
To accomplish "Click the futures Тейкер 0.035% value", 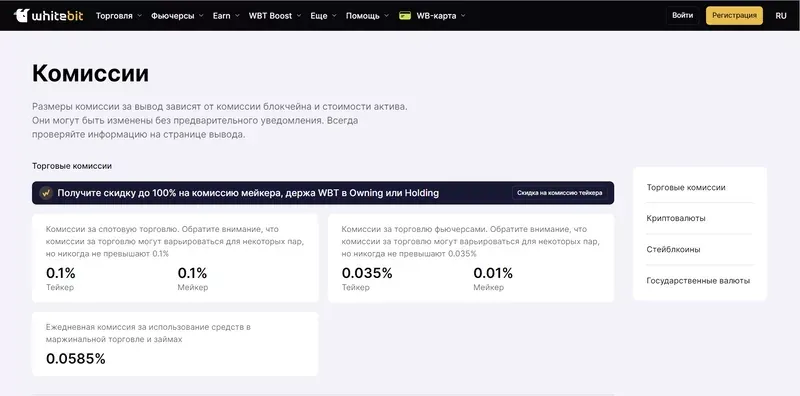I will [367, 274].
